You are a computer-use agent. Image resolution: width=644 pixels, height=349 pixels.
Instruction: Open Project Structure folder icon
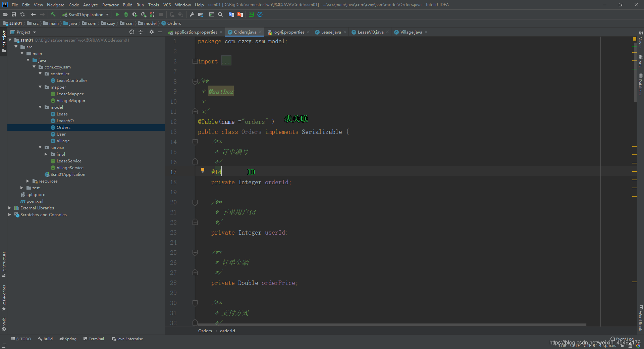[201, 14]
